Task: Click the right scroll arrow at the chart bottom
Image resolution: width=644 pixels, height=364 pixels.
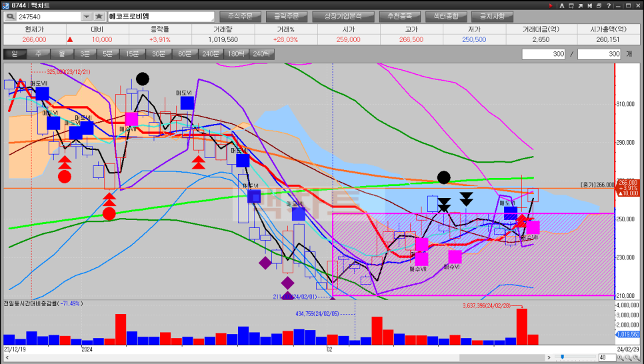Action: tap(549, 357)
